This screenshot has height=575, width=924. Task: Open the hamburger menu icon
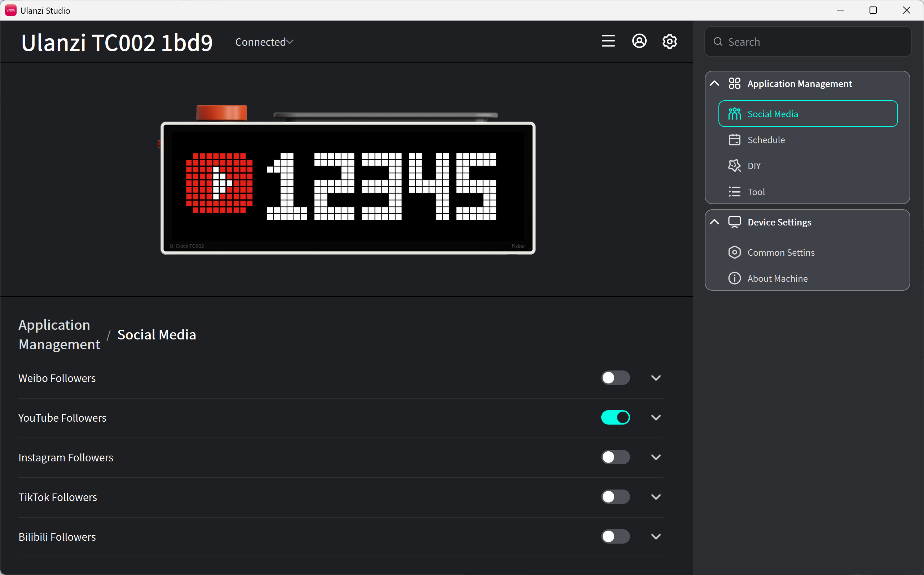coord(608,41)
